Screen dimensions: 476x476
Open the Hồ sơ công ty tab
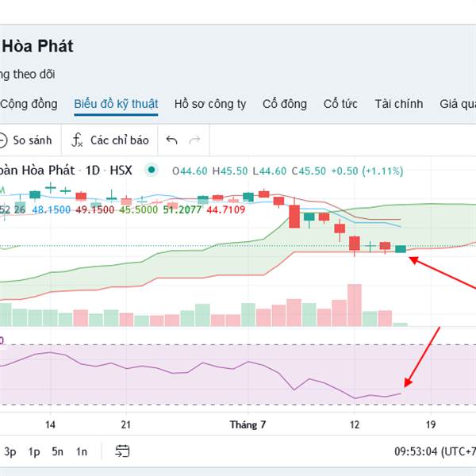tap(210, 104)
